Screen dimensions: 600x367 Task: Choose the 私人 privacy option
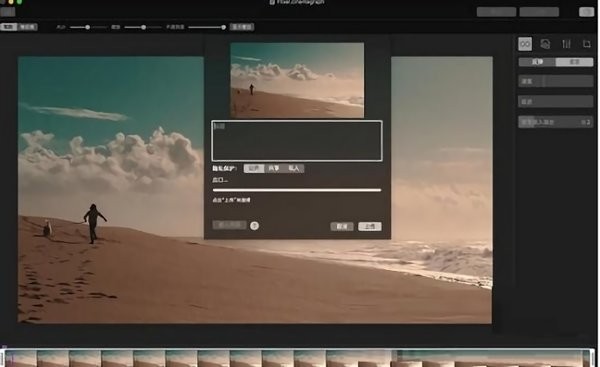click(294, 168)
